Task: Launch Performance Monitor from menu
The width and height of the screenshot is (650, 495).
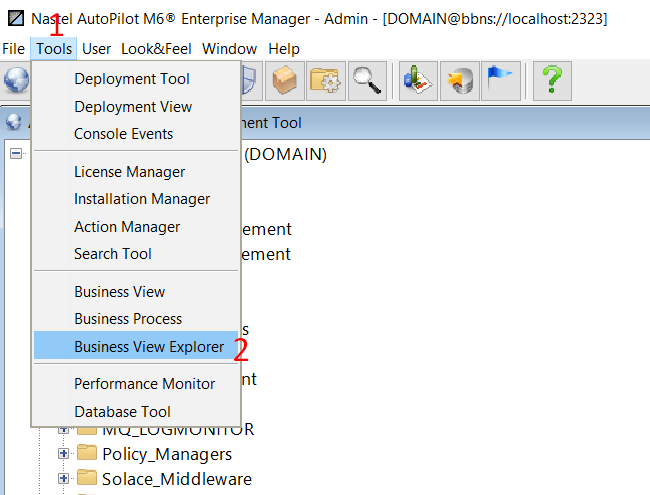Action: click(136, 384)
